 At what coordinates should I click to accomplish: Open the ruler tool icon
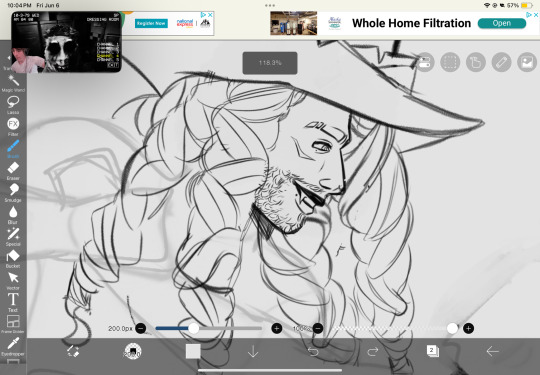(x=501, y=63)
